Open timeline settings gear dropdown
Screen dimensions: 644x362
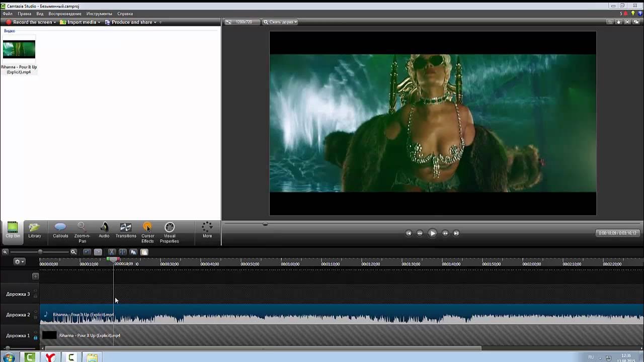pos(19,261)
